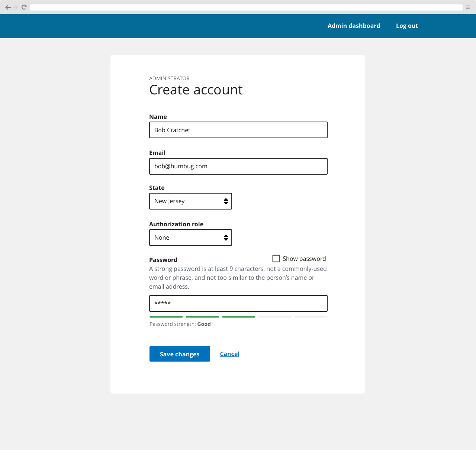
Task: Click the Save changes button
Action: point(180,354)
